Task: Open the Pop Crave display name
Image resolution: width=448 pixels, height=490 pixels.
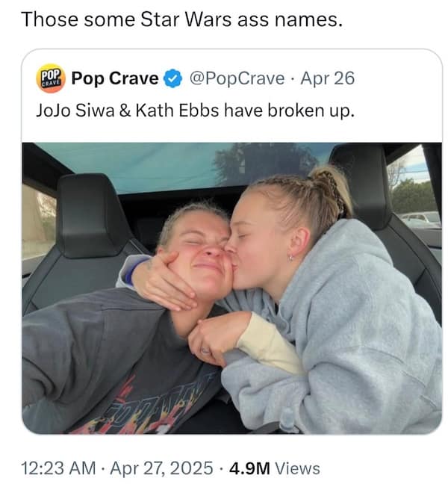Action: coord(115,78)
